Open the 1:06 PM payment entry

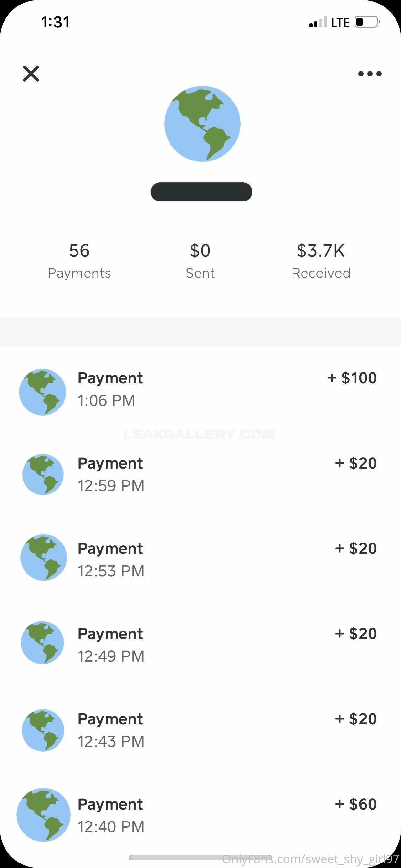pos(110,389)
